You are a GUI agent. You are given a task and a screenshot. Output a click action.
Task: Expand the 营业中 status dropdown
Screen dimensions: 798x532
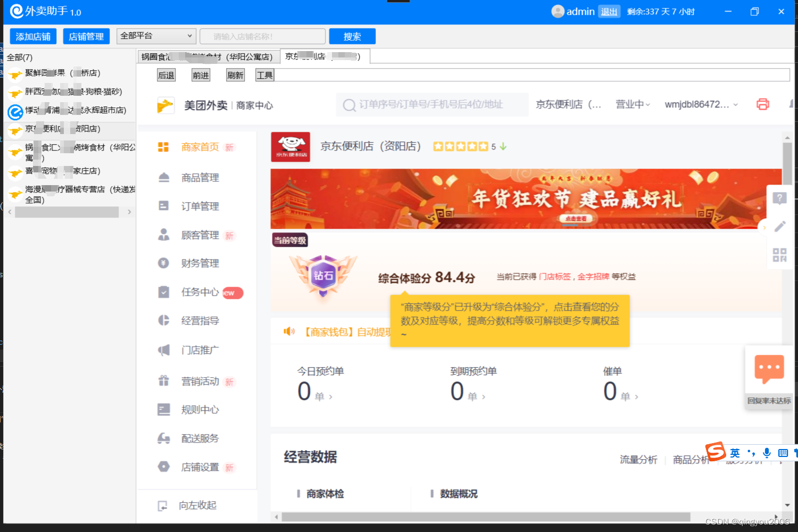click(633, 105)
